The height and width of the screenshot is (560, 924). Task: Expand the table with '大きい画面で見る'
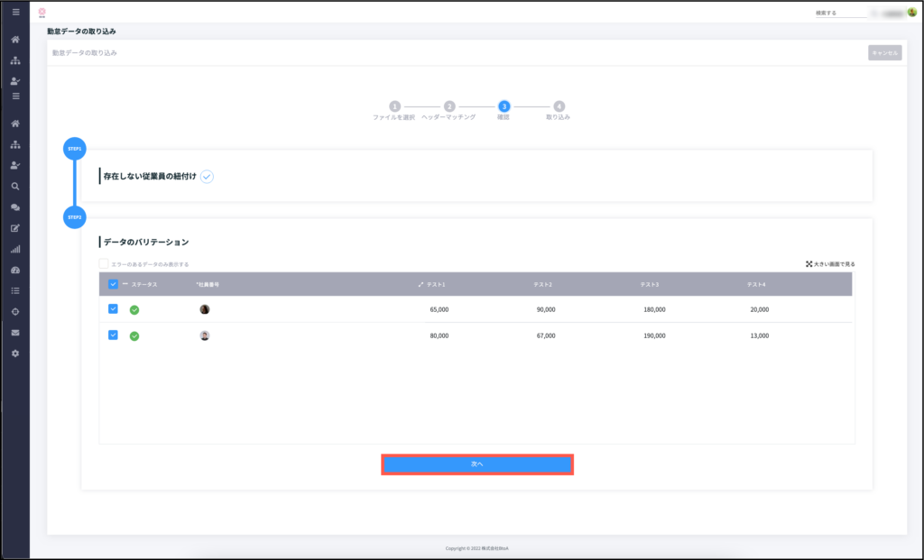click(x=830, y=264)
